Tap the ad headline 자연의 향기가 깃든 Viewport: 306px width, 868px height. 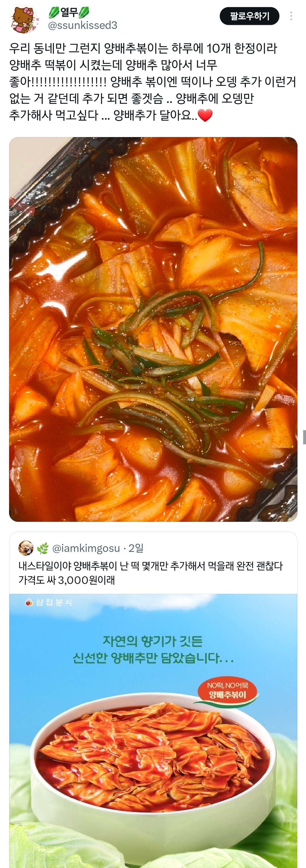click(153, 641)
